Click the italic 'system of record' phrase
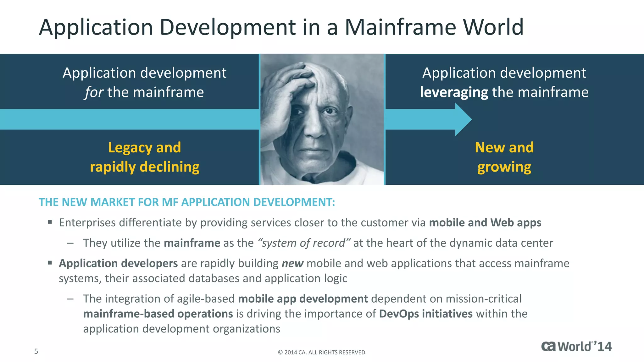 click(303, 243)
